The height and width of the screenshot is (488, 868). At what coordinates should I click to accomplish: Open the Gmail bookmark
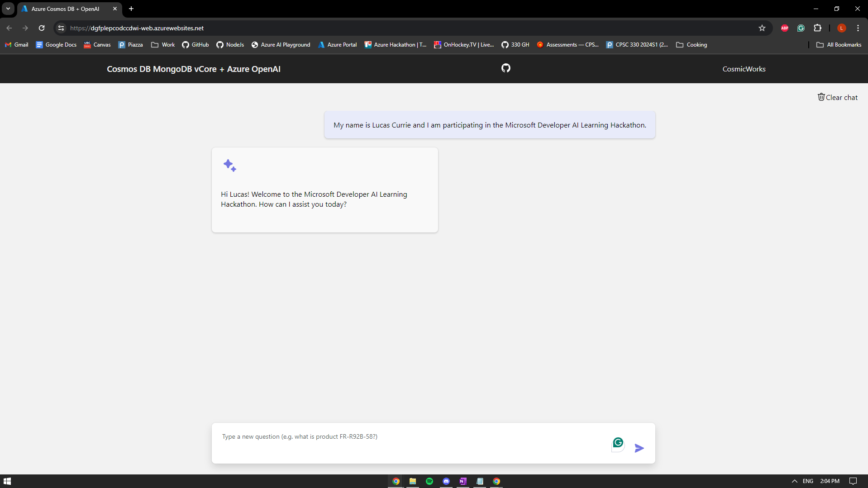point(17,45)
